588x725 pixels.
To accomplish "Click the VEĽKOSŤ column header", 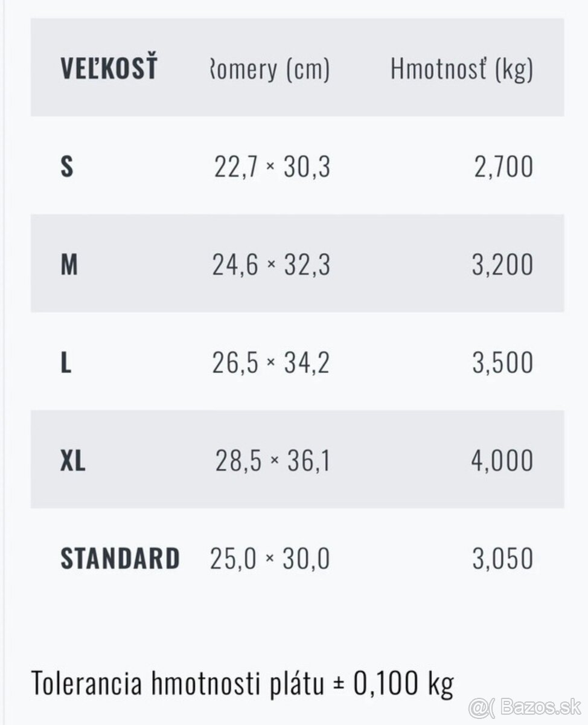I will coord(109,68).
